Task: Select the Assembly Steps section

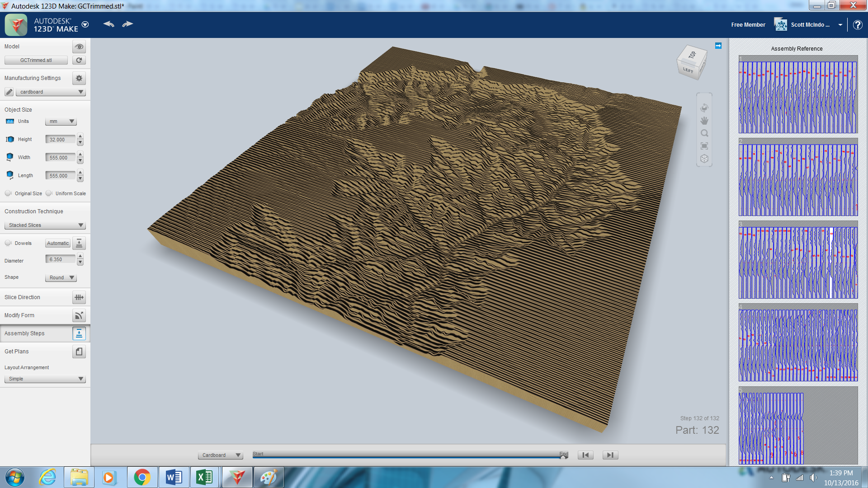Action: [x=45, y=333]
